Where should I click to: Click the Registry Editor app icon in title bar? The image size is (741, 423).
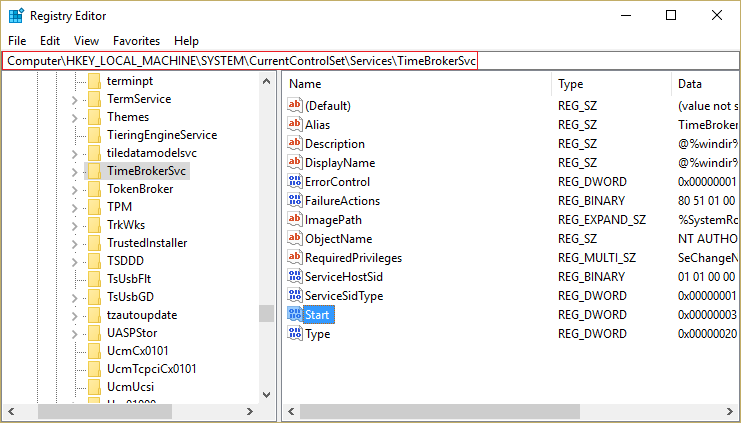click(x=16, y=15)
